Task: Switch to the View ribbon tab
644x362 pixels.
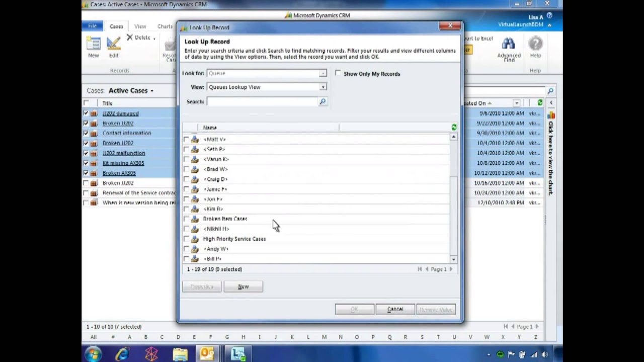Action: pyautogui.click(x=140, y=27)
